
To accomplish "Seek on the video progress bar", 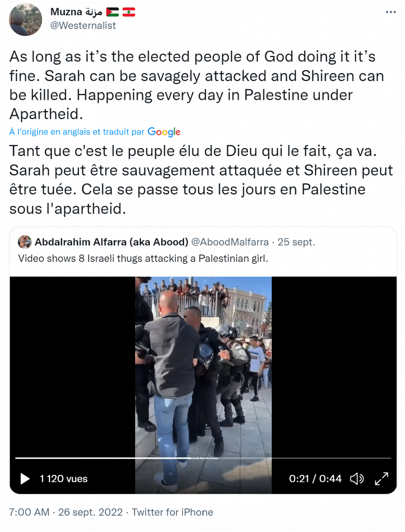I will coord(203,458).
